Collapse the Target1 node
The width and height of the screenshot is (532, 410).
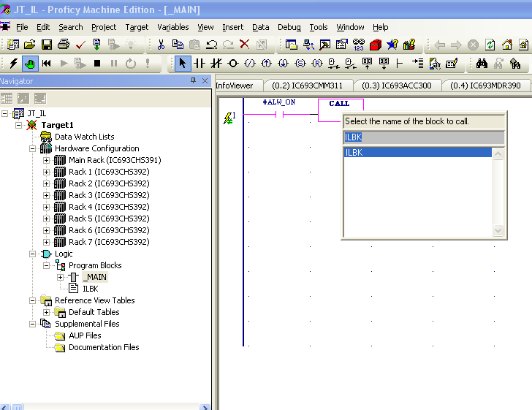click(19, 125)
